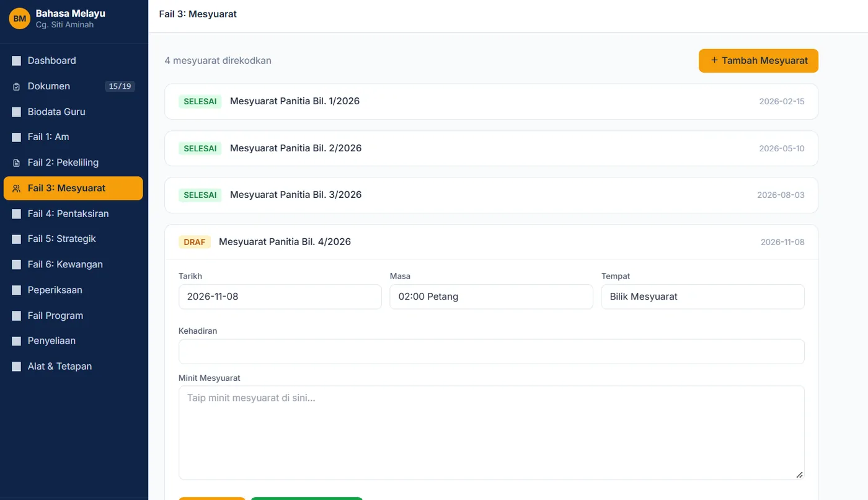Open Fail 6: Kewangan in sidebar

[73, 264]
